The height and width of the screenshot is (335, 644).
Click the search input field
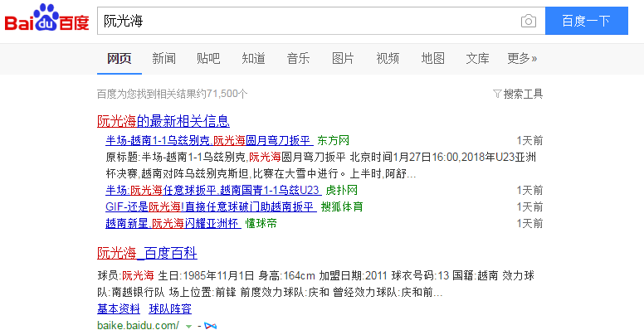point(307,21)
